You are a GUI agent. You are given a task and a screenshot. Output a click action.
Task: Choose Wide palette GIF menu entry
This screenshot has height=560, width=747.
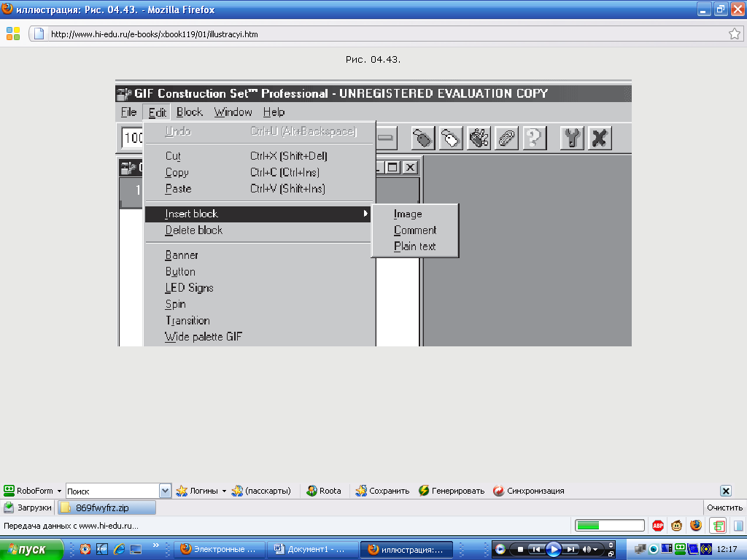(258, 337)
